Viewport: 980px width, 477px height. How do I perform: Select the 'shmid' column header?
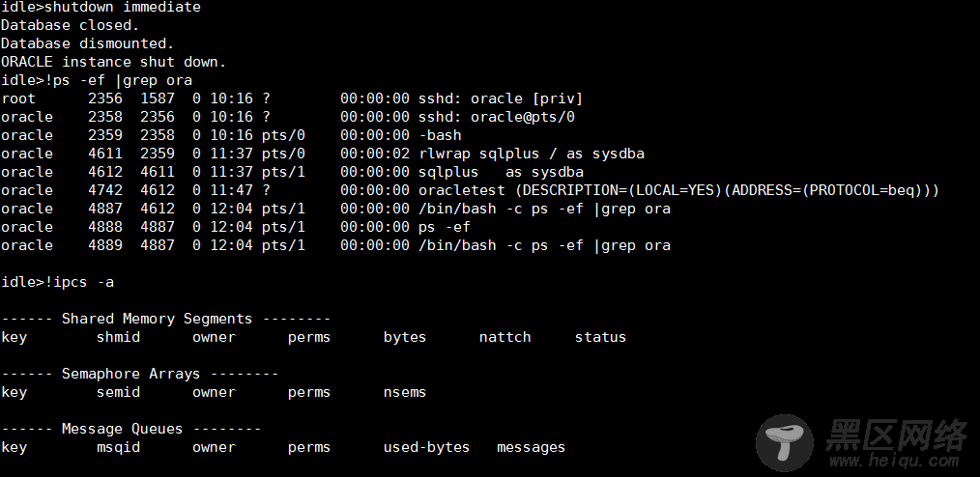coord(118,337)
